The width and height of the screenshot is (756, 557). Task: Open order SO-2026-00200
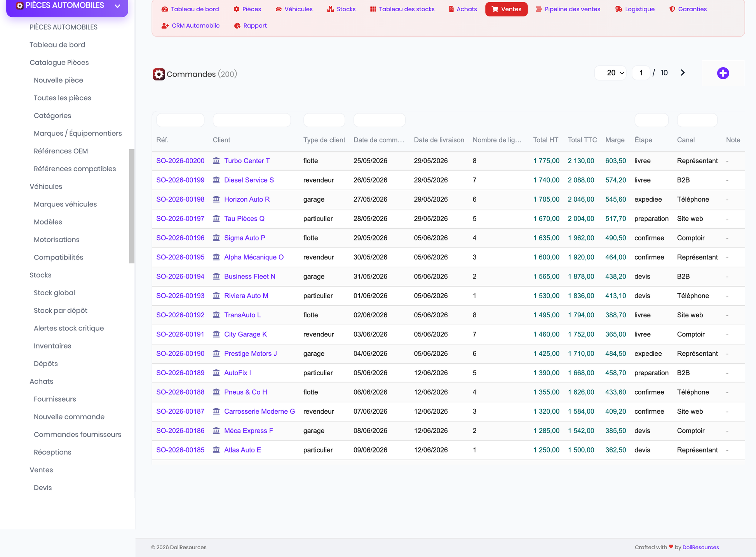(x=180, y=161)
